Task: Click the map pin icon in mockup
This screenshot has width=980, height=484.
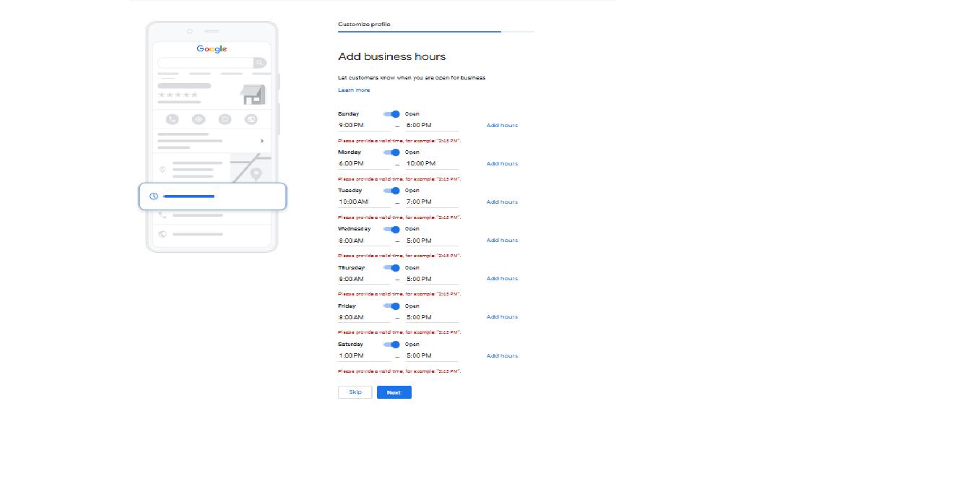Action: pos(256,174)
